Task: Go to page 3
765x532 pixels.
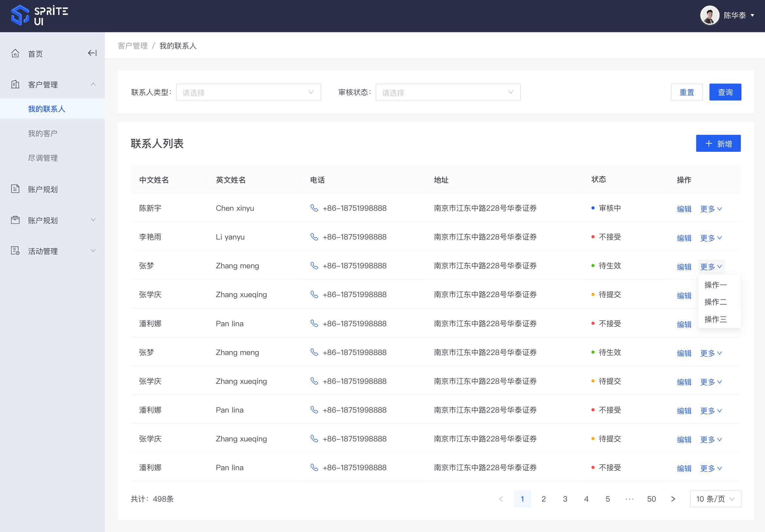Action: click(x=565, y=499)
